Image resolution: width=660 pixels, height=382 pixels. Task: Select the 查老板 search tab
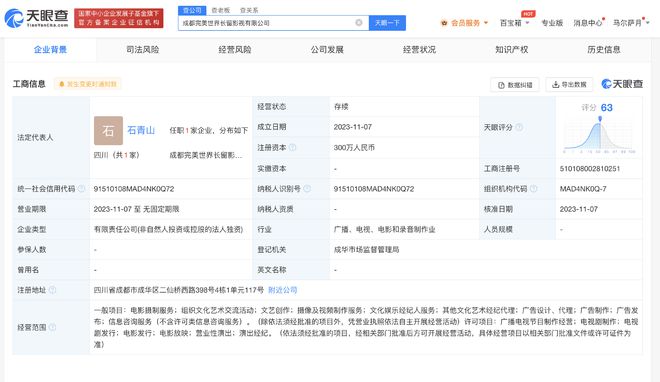click(221, 10)
